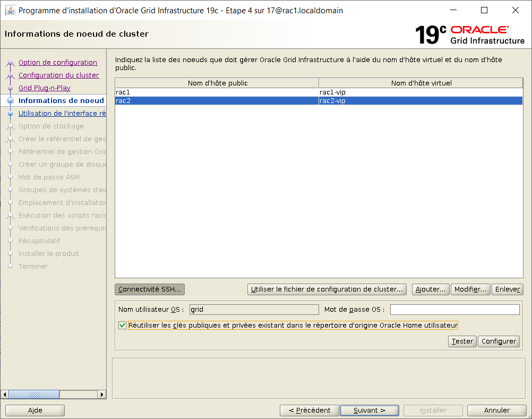Click the Option de configuration step marker icon
Viewport: 532px width, 419px height.
[11, 63]
